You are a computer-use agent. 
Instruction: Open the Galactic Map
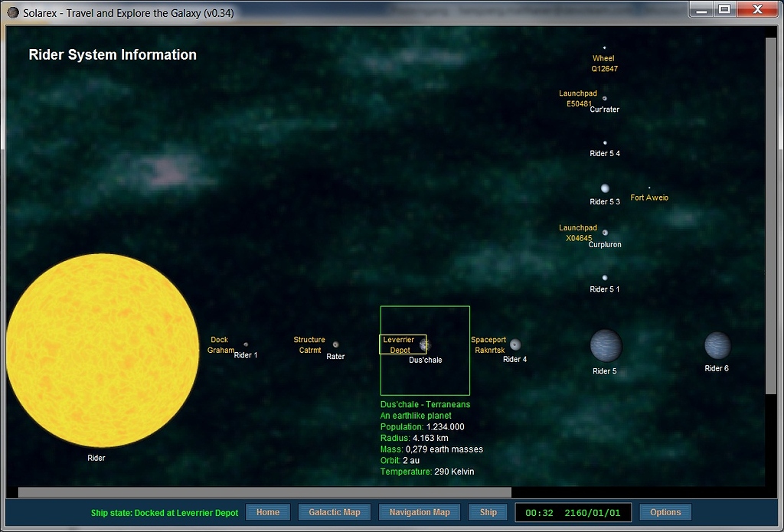(x=335, y=511)
